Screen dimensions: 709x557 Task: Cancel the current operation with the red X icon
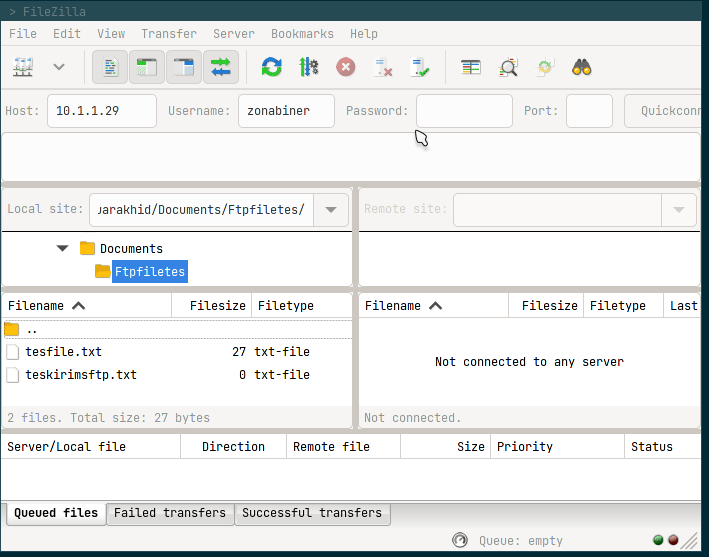point(346,67)
